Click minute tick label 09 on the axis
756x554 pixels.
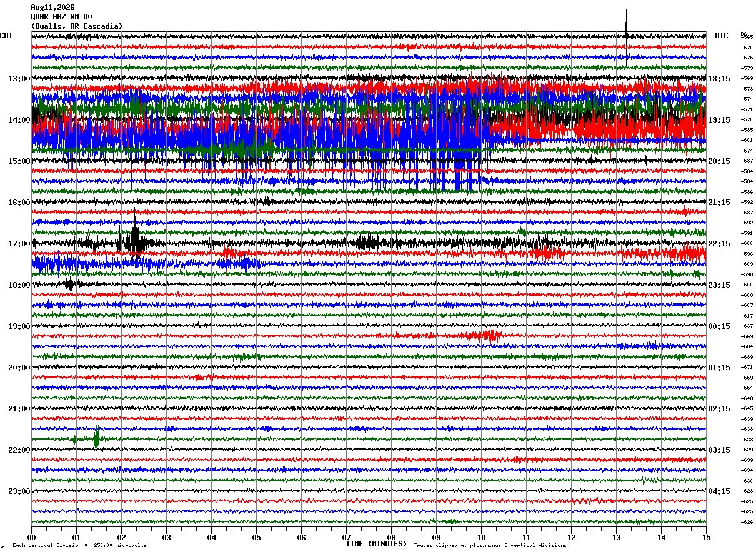point(436,537)
